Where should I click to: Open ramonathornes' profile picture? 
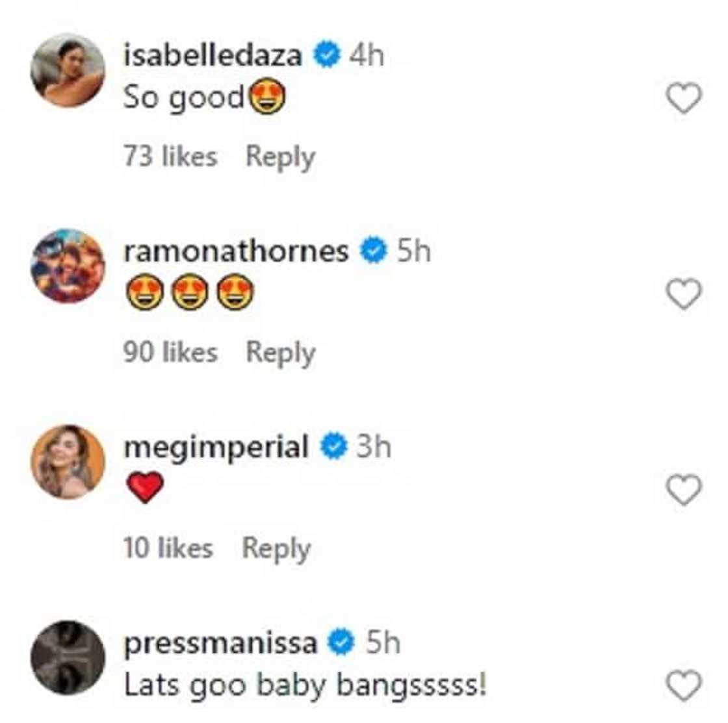(68, 266)
